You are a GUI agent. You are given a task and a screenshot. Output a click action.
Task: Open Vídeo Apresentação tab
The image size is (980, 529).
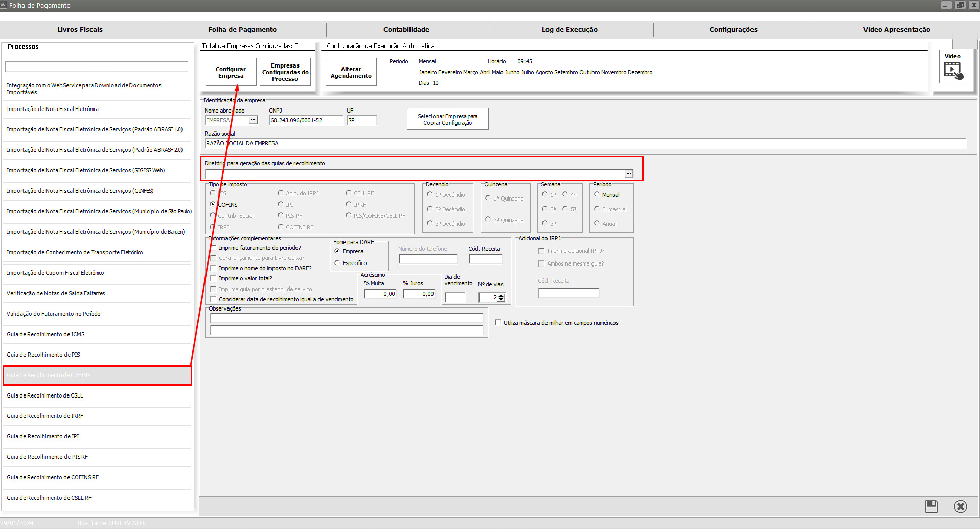point(897,30)
